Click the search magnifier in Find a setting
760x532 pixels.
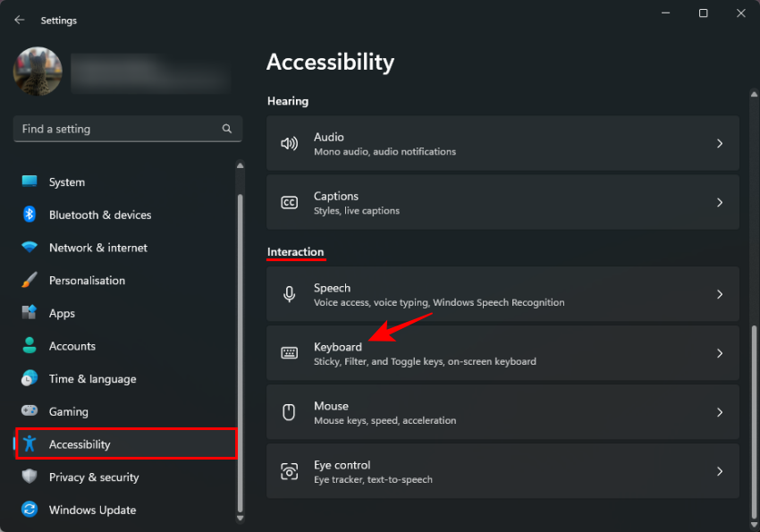pos(227,128)
